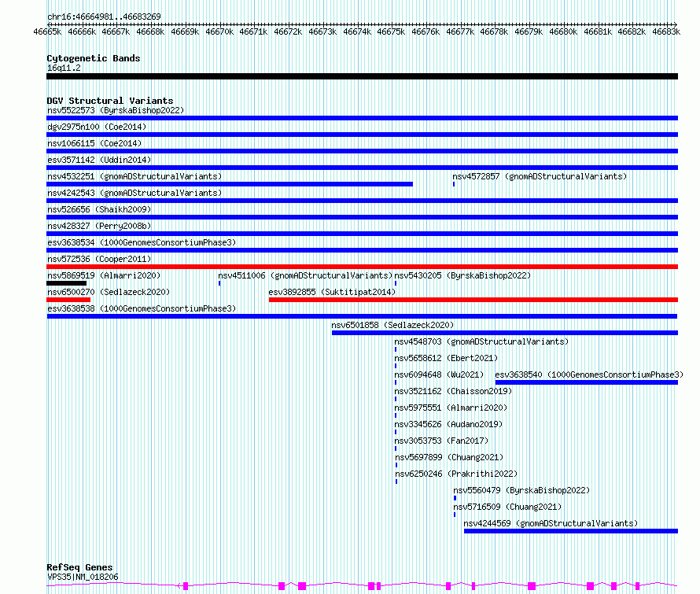This screenshot has width=700, height=594.
Task: Click the nsv572536 (Cooper2011) label
Action: click(99, 259)
